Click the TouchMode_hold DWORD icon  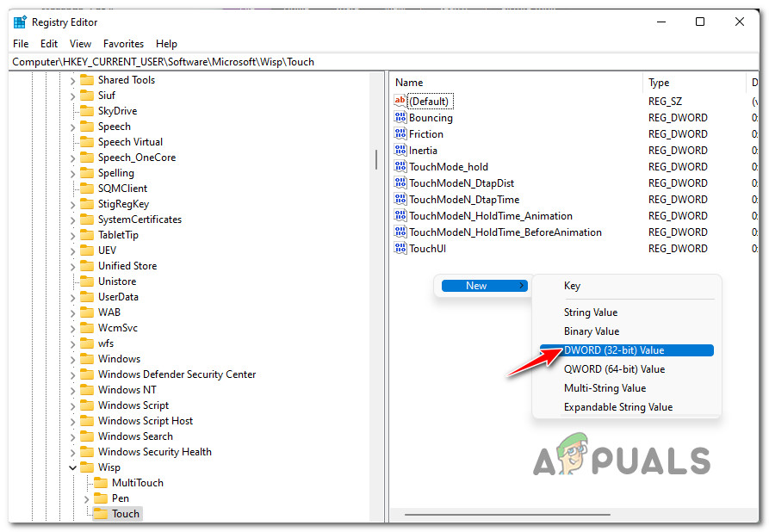click(400, 167)
